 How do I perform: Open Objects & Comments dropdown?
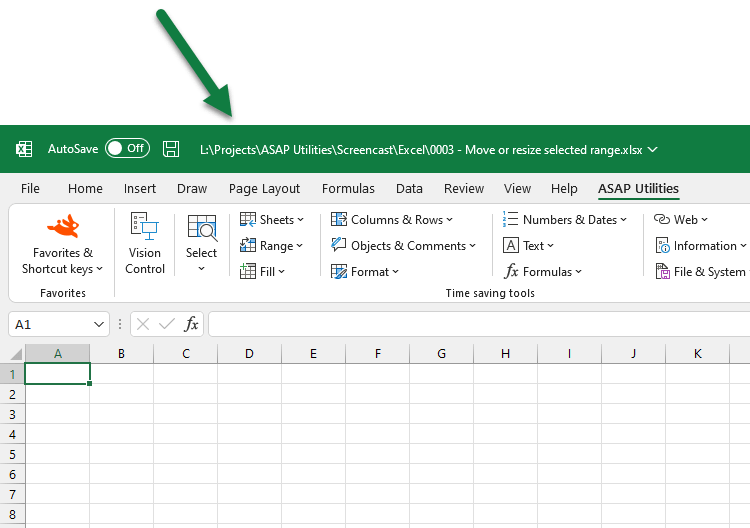tap(413, 246)
